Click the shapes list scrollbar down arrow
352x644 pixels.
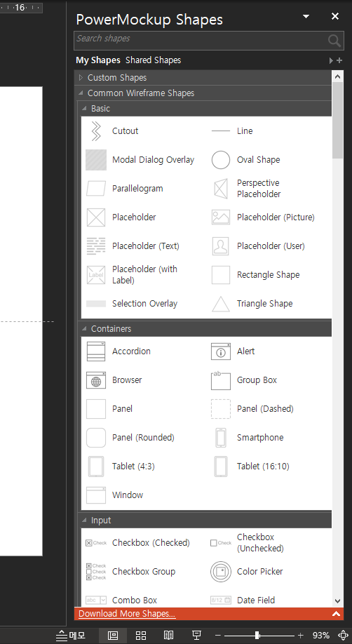pyautogui.click(x=337, y=601)
